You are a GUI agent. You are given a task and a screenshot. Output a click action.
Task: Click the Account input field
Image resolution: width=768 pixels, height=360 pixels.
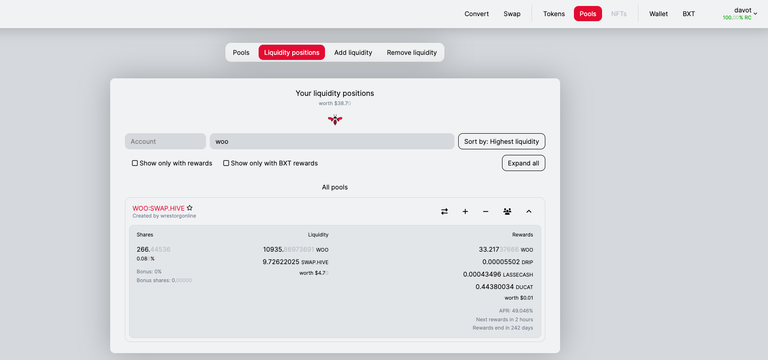tap(166, 142)
